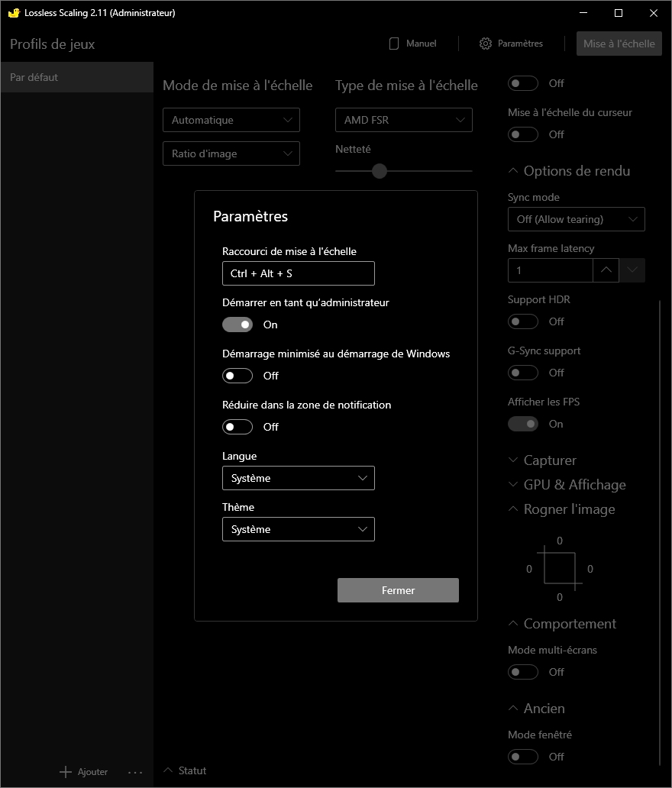Maximize the Lossless Scaling window

pyautogui.click(x=619, y=13)
